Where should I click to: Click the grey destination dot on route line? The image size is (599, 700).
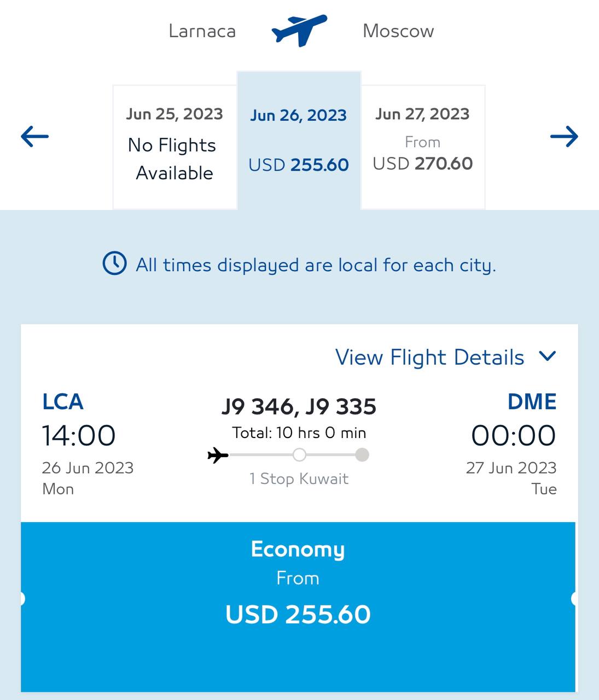tap(362, 455)
